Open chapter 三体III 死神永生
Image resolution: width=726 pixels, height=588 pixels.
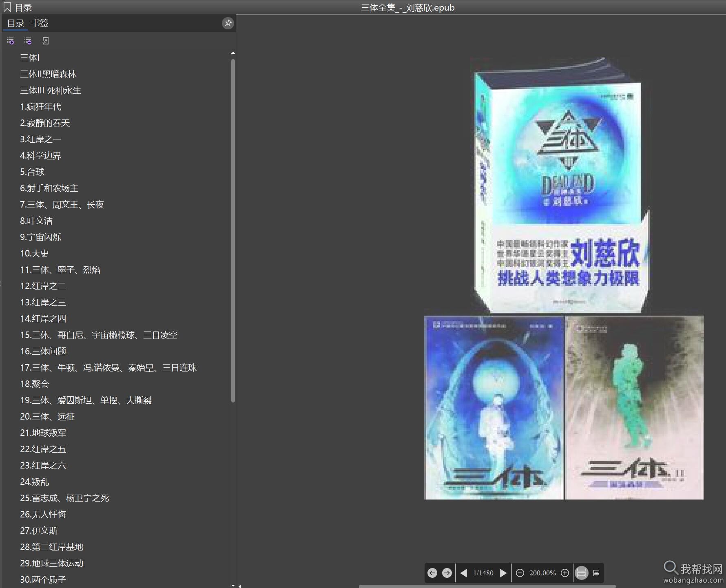[x=51, y=91]
